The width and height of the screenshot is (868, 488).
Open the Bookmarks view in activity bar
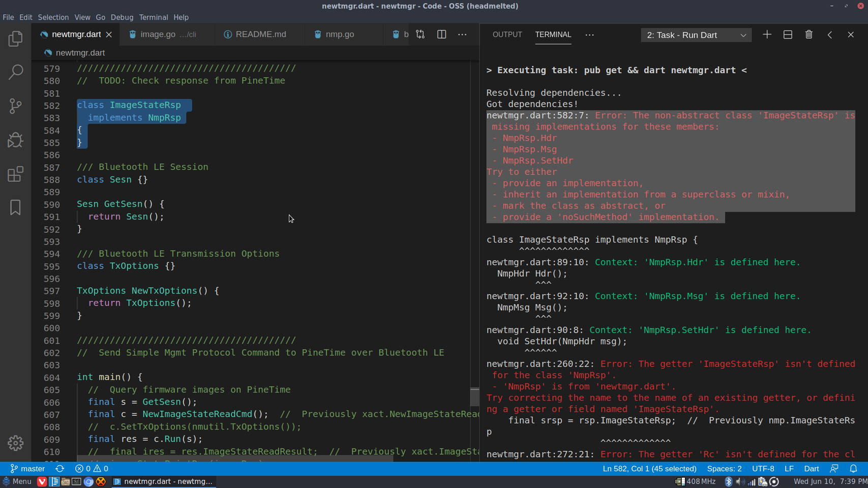(x=15, y=207)
